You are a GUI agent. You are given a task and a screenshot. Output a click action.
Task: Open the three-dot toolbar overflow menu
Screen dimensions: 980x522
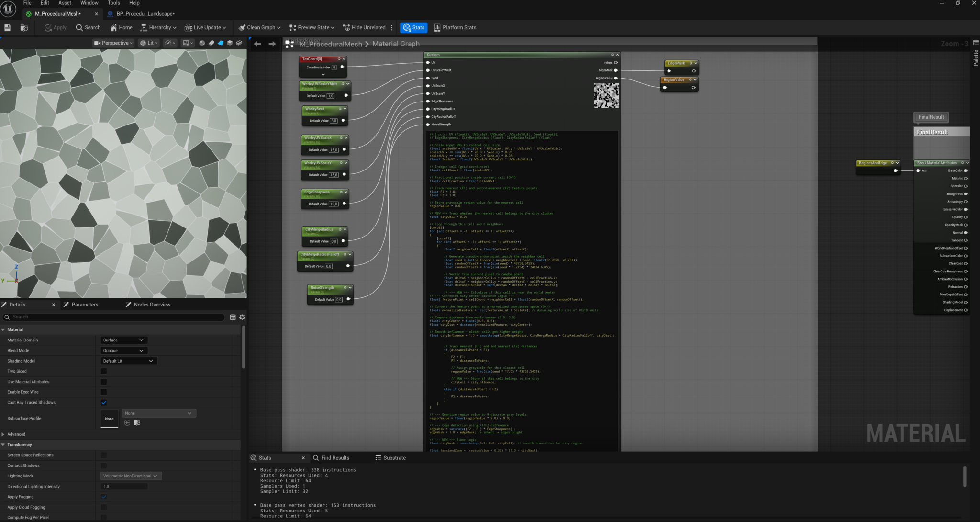(x=392, y=28)
